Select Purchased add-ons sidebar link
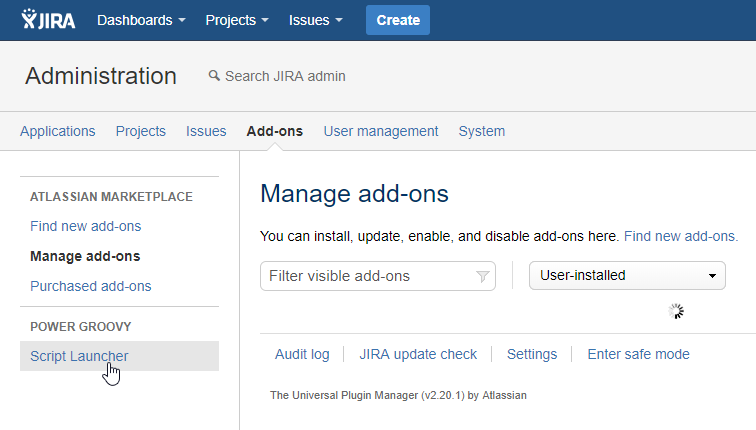 click(x=91, y=286)
